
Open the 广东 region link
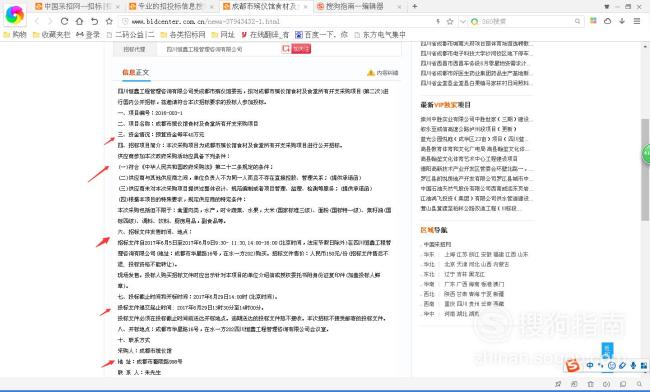point(450,284)
